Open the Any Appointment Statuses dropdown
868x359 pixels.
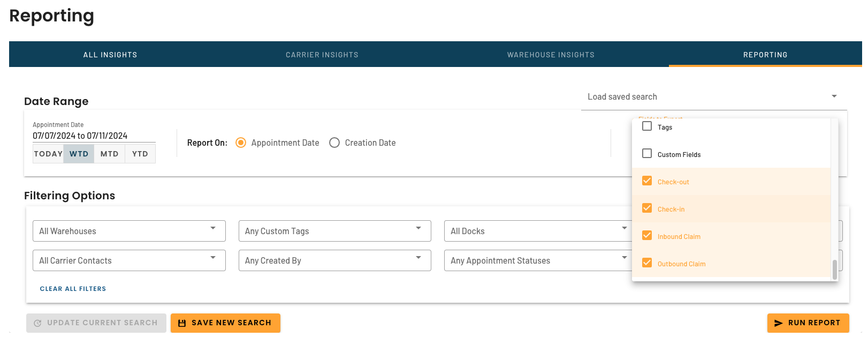pos(538,260)
